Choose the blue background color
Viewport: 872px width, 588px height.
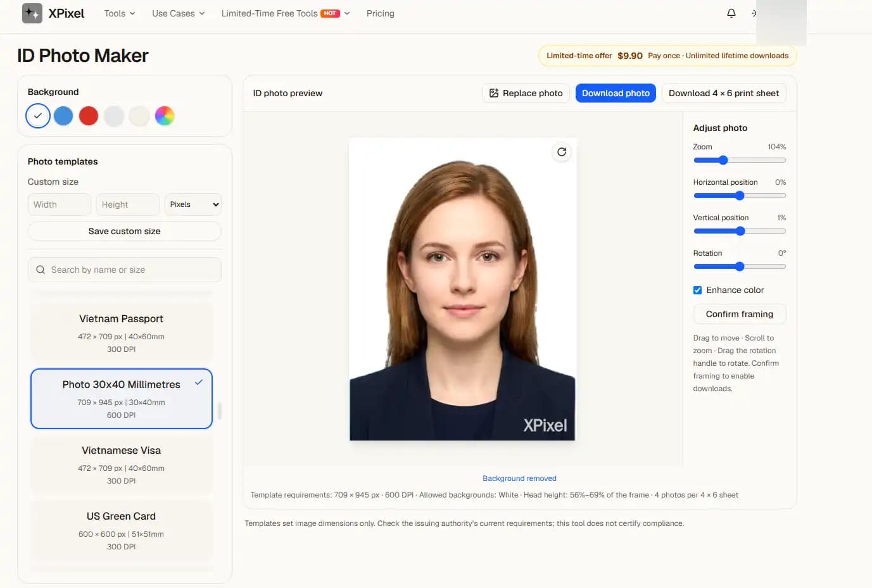point(63,116)
